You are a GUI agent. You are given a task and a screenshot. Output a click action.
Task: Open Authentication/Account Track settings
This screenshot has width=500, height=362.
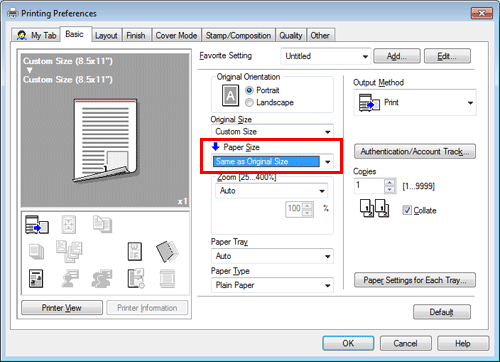[x=415, y=152]
